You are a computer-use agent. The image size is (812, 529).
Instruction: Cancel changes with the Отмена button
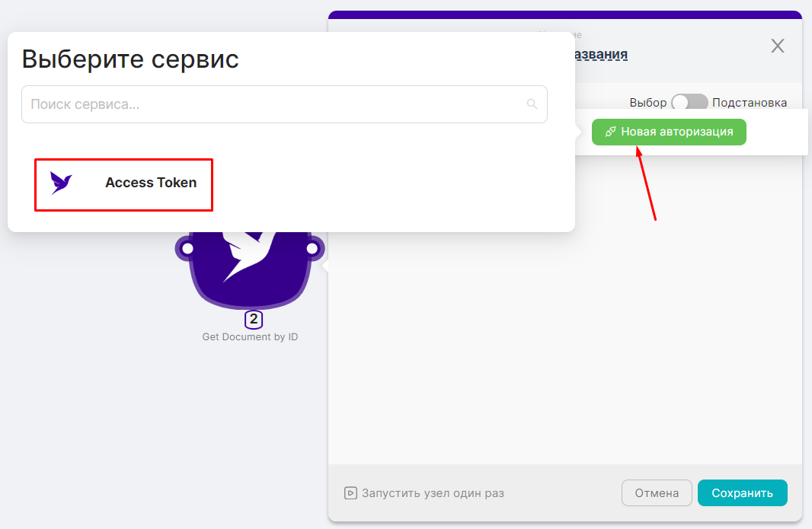coord(657,492)
